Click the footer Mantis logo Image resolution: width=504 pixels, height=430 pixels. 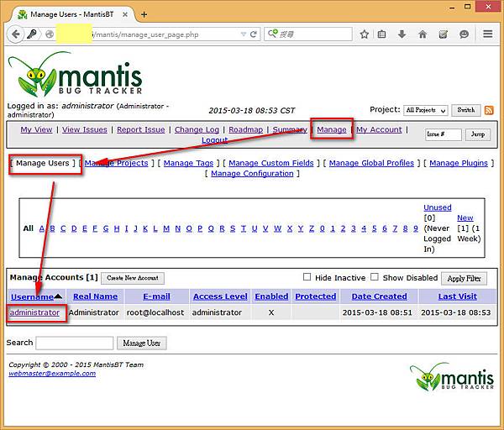pyautogui.click(x=452, y=376)
